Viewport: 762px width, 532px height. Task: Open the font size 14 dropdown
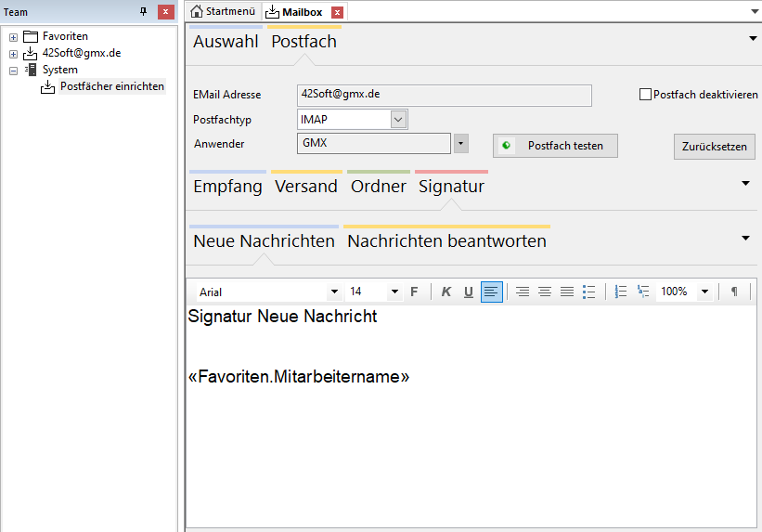click(x=394, y=292)
